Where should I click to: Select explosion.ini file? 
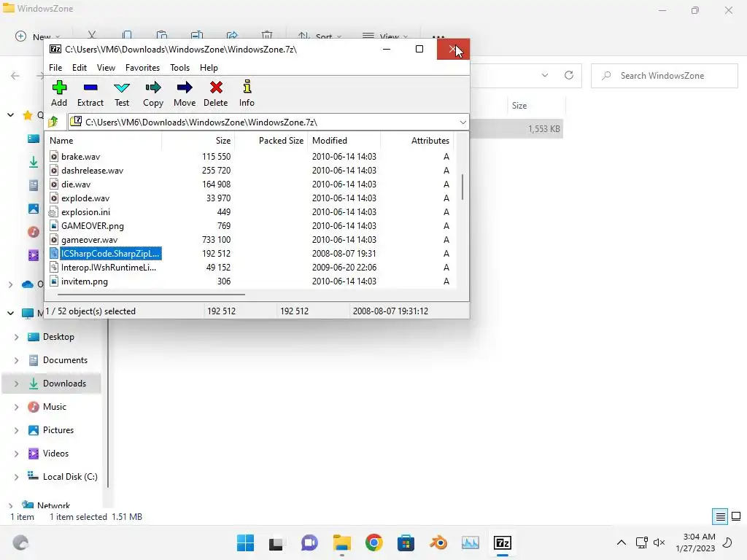click(85, 212)
